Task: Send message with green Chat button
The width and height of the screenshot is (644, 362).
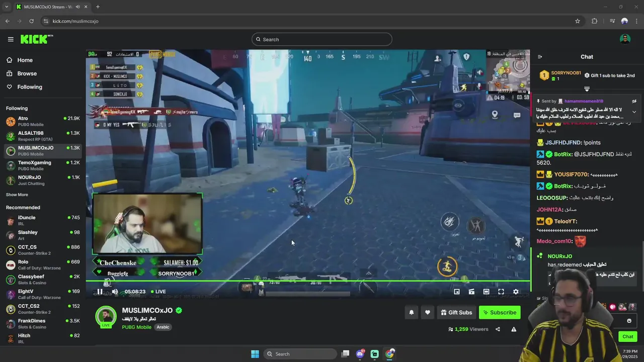Action: (628, 336)
